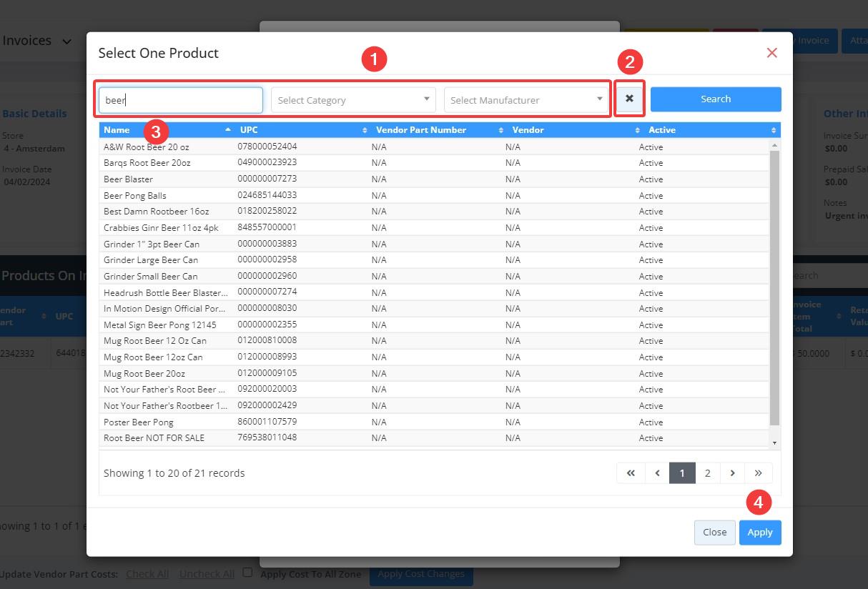Click UPC 848557000001 cell
Viewport: 868px width, 589px height.
pos(267,227)
